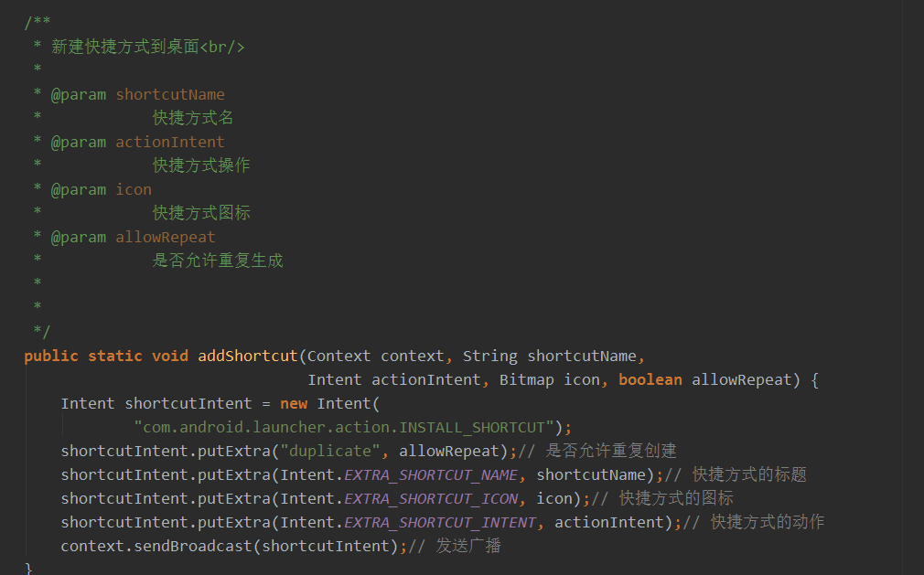The height and width of the screenshot is (575, 924).
Task: Click the 'boolean' keyword in the method signature
Action: [x=650, y=379]
